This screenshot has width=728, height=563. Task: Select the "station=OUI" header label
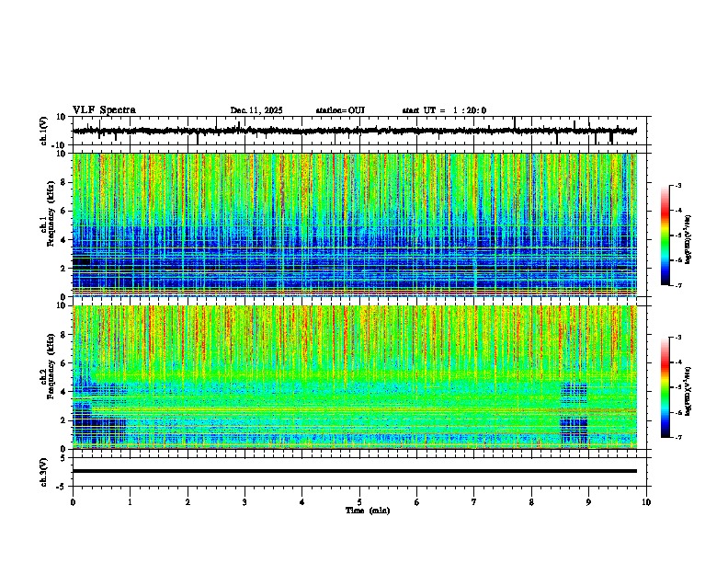point(340,110)
